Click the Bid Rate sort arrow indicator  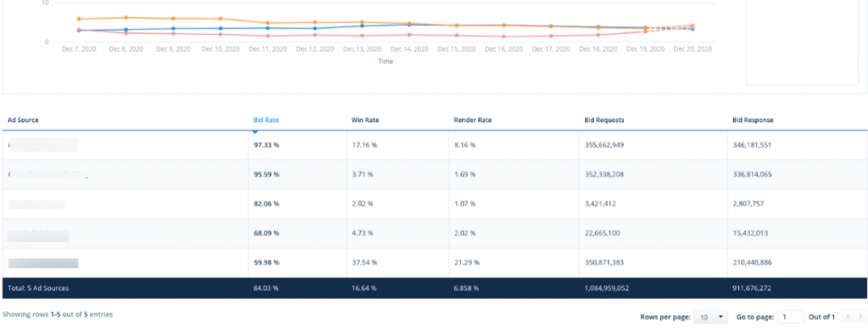[255, 132]
